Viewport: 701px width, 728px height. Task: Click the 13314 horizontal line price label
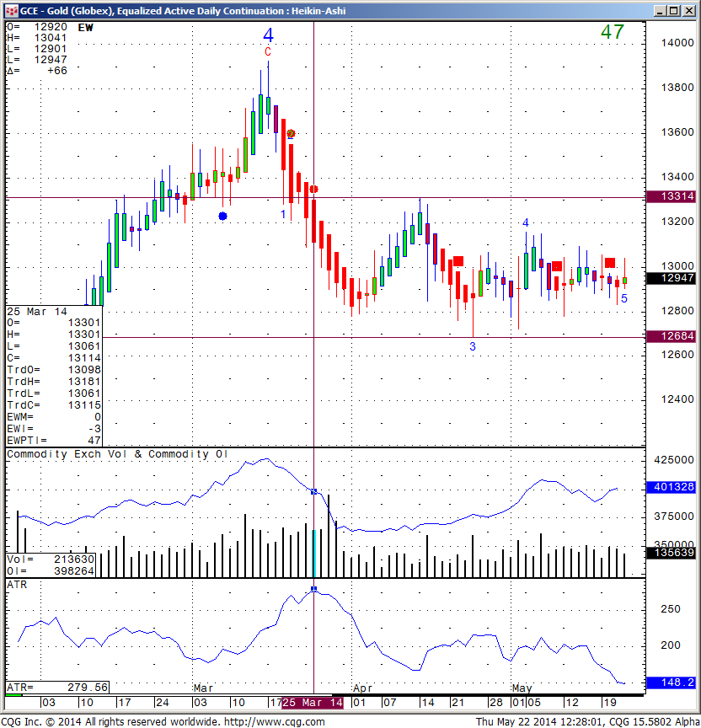click(x=671, y=196)
